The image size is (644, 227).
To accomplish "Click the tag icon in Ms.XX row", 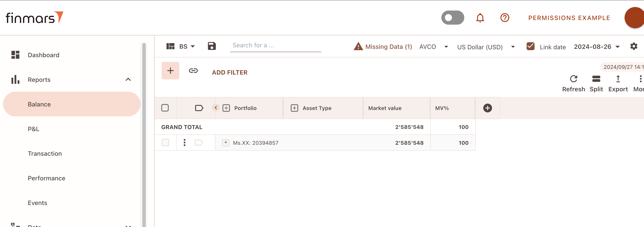I will tap(198, 143).
